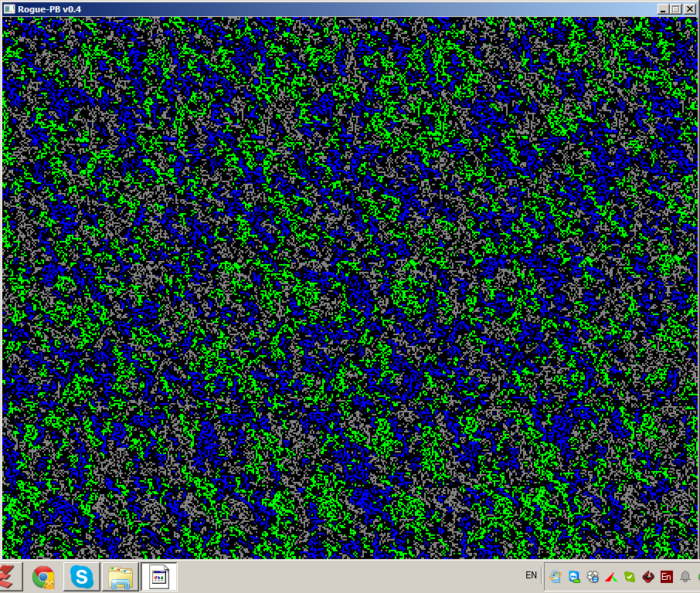Click the Dropbox syncing tray icon

point(593,576)
